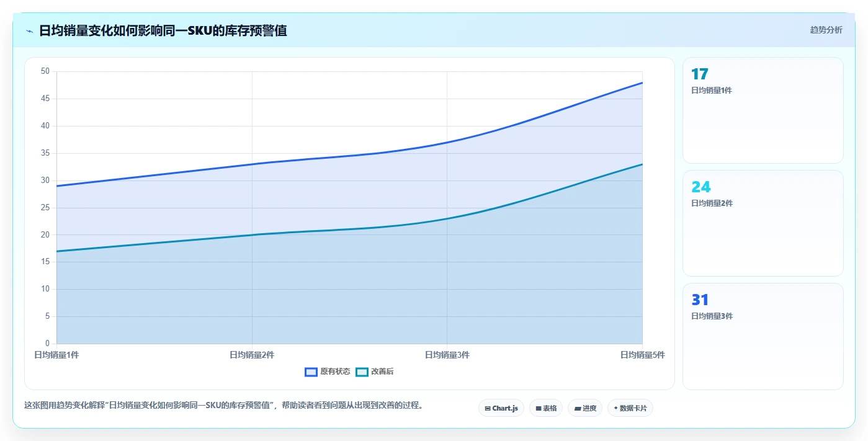Select the 数据卡片 tag
Image resolution: width=868 pixels, height=441 pixels.
click(630, 408)
